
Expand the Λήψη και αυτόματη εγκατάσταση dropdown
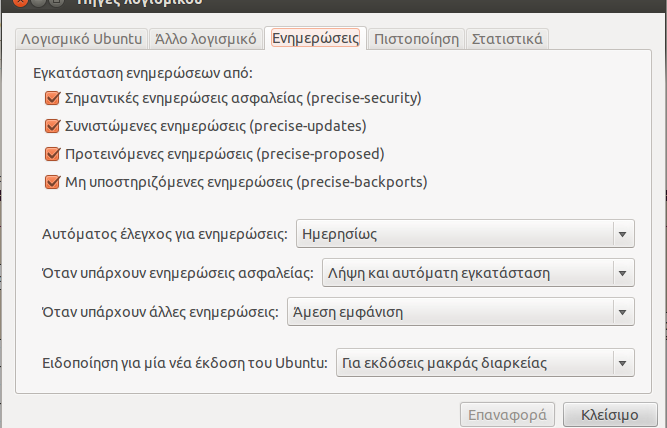[x=477, y=273]
